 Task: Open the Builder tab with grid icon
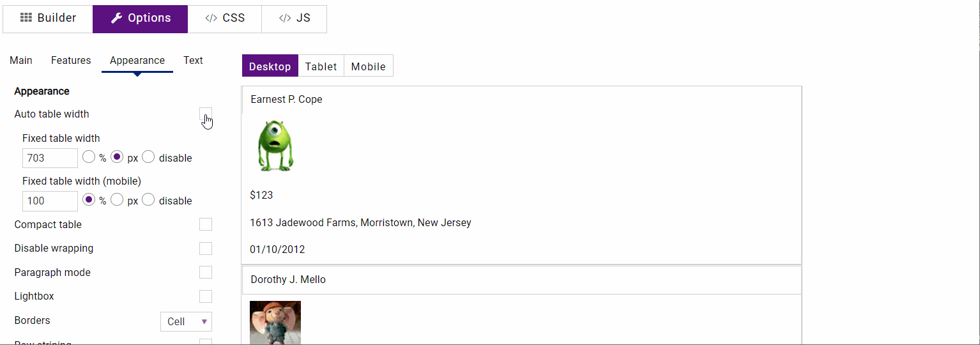pos(48,19)
